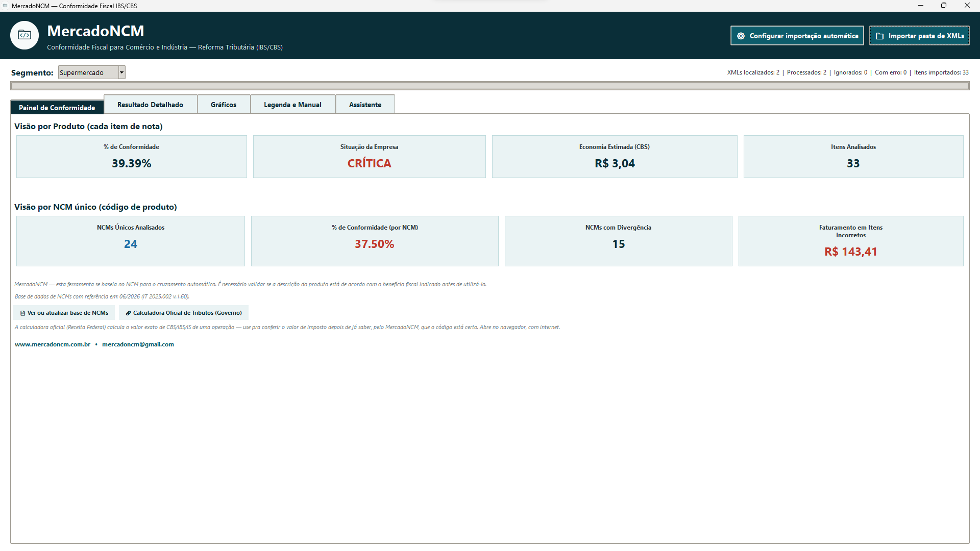Click the app icon in title bar
The height and width of the screenshot is (551, 980).
coord(5,6)
